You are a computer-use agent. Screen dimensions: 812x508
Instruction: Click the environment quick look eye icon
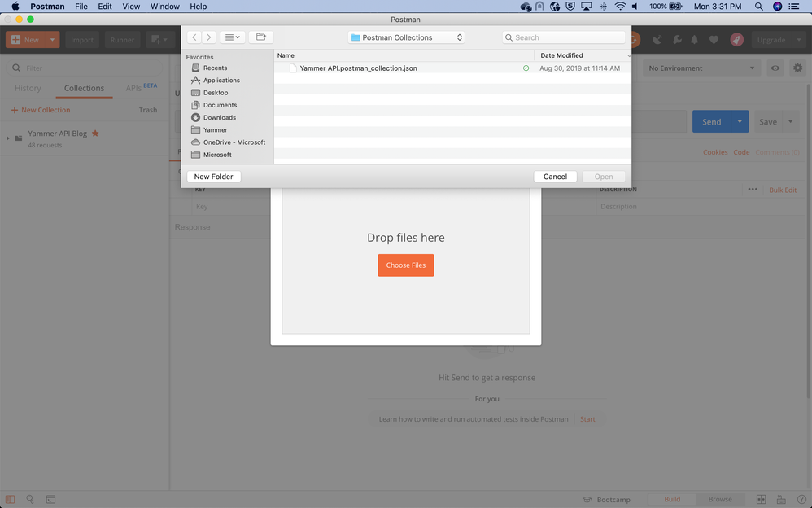coord(775,68)
